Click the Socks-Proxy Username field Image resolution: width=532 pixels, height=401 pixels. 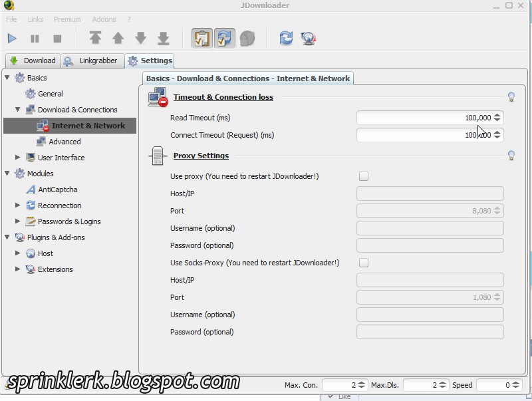pyautogui.click(x=430, y=315)
